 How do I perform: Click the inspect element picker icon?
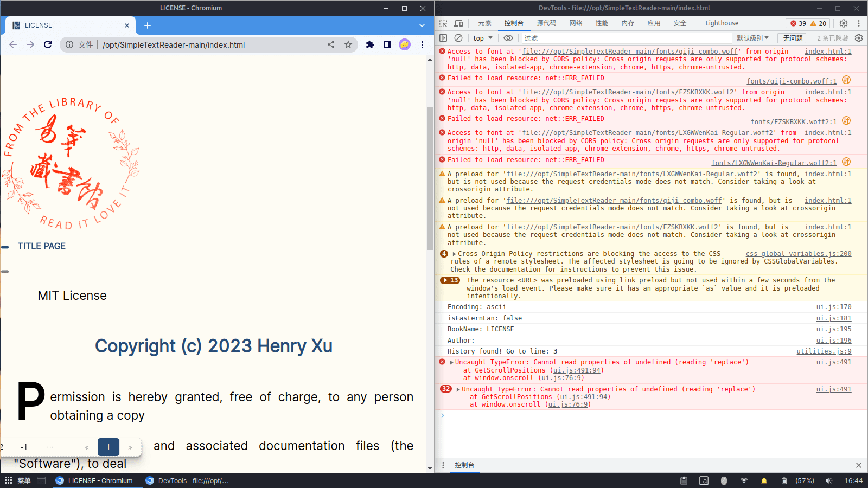coord(443,23)
